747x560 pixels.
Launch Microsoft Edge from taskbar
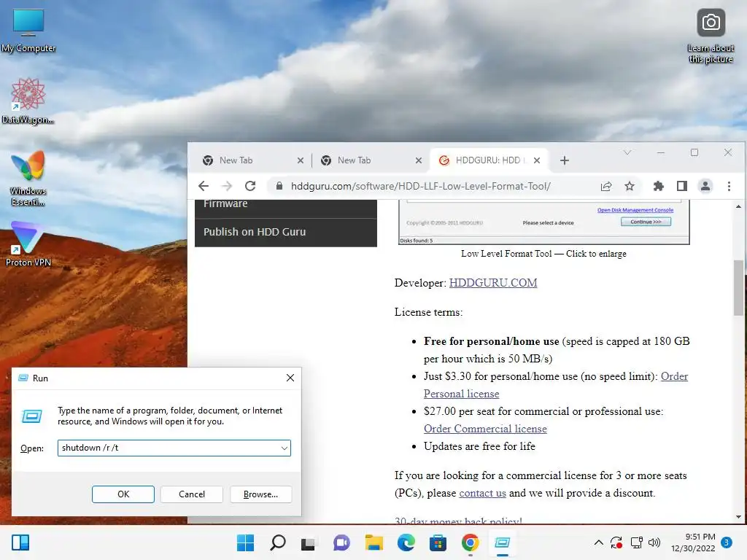click(x=406, y=542)
